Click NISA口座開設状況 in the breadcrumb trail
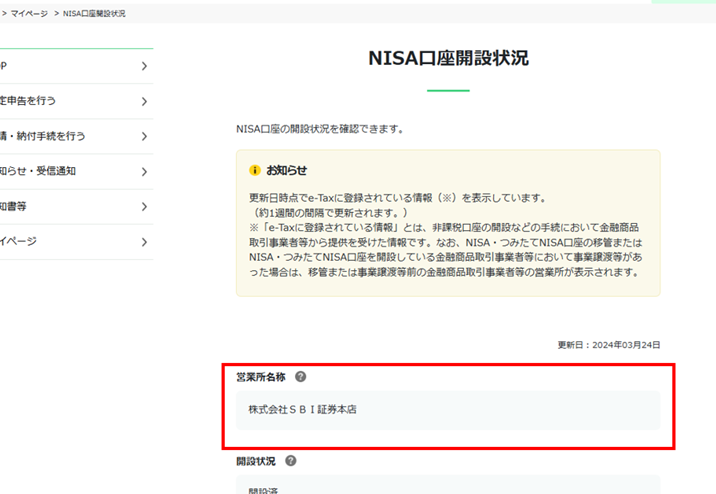The width and height of the screenshot is (716, 494). (94, 14)
